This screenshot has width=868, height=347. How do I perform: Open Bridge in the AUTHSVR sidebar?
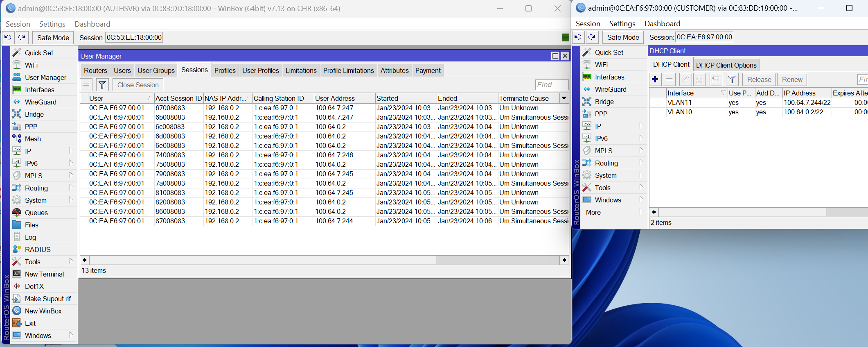pyautogui.click(x=44, y=114)
